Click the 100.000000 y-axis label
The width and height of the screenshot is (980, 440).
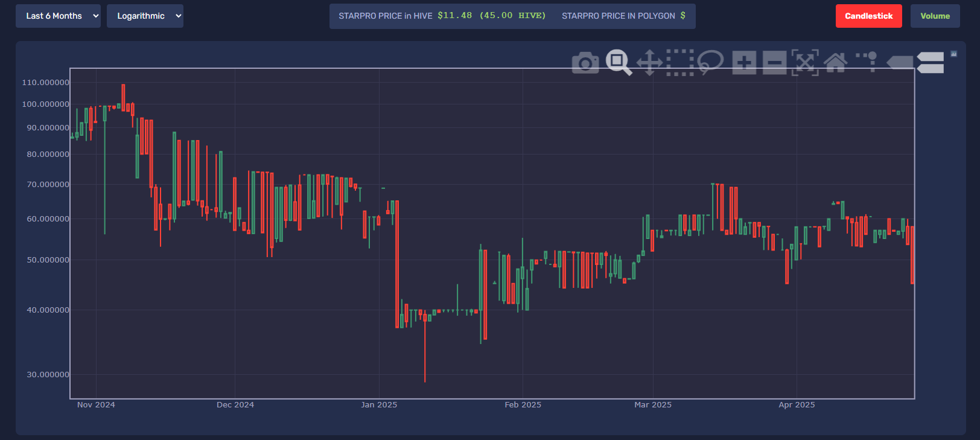[x=46, y=104]
